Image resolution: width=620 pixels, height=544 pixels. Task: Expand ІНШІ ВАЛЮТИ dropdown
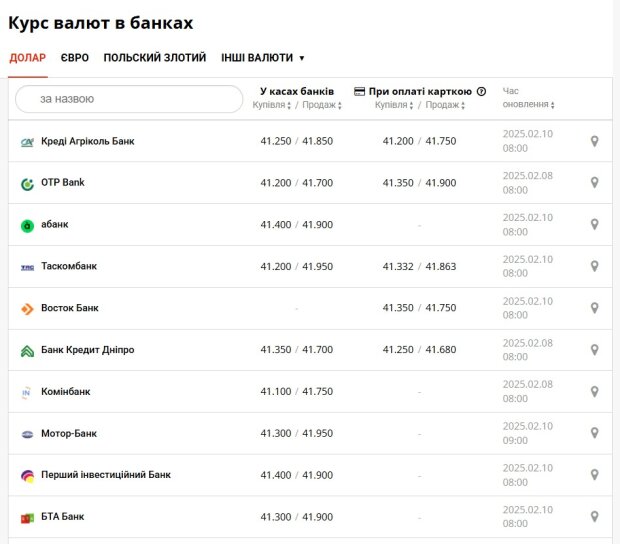pos(263,58)
